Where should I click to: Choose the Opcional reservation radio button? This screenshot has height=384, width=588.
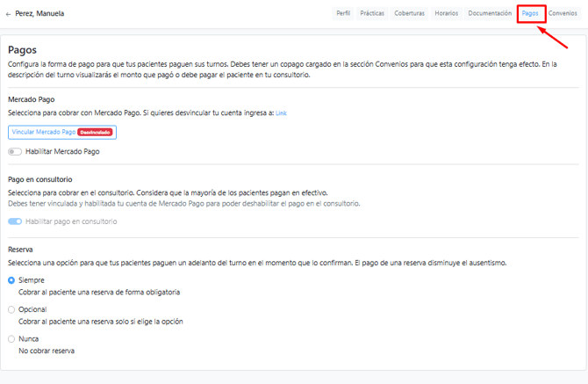(x=11, y=309)
